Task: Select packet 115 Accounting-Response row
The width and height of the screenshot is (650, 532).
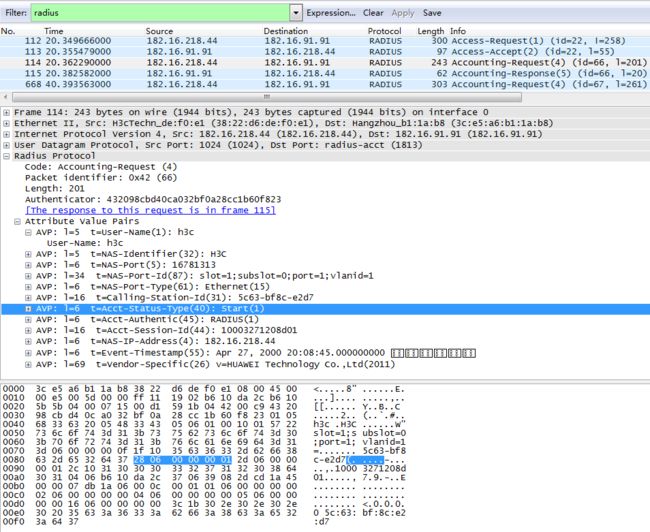Action: click(325, 73)
